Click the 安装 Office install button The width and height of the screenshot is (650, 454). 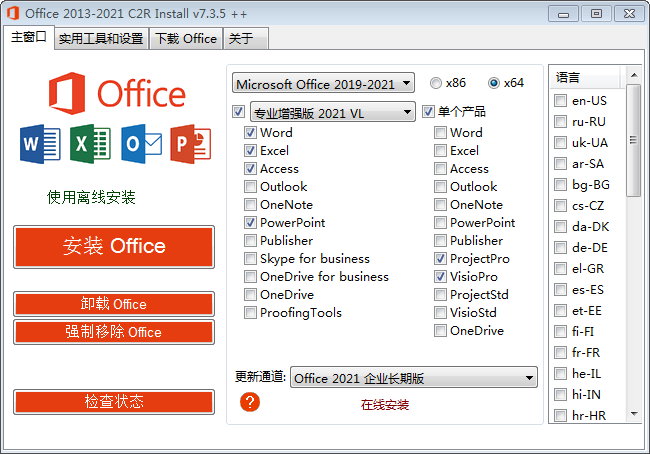click(114, 246)
